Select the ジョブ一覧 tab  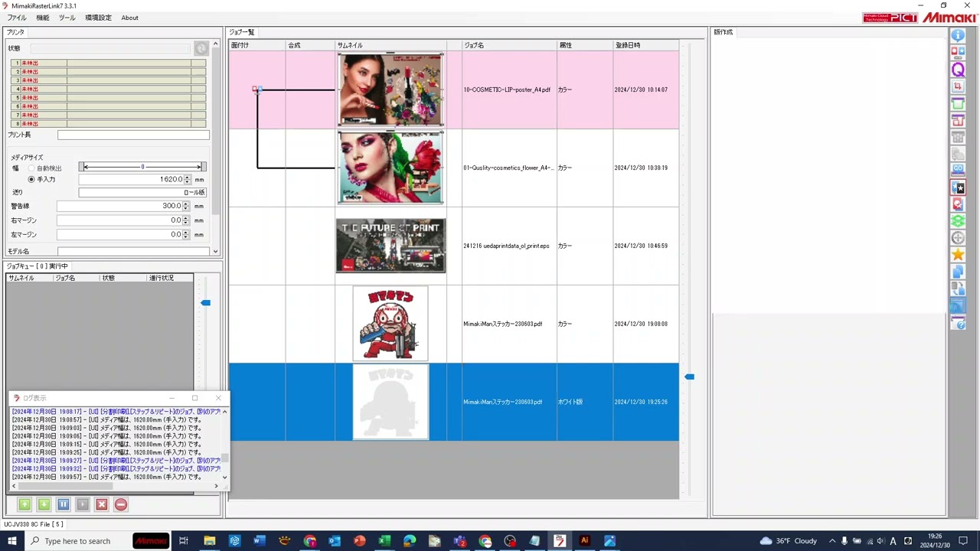coord(242,32)
